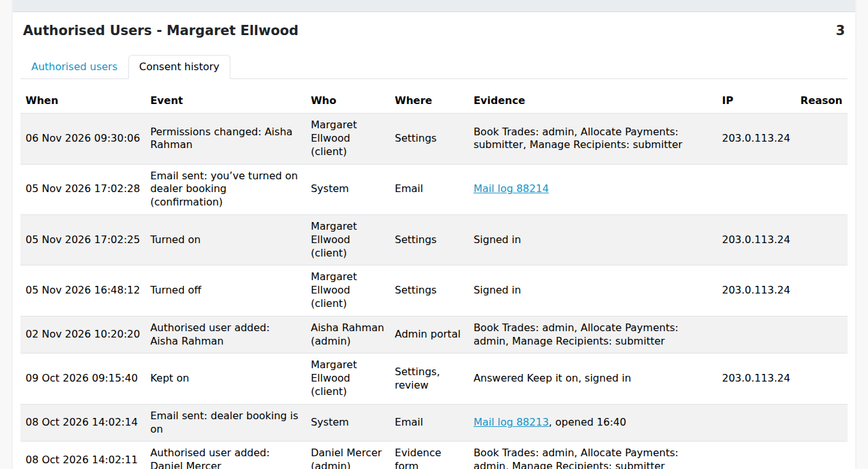Click the Who column header

(324, 101)
